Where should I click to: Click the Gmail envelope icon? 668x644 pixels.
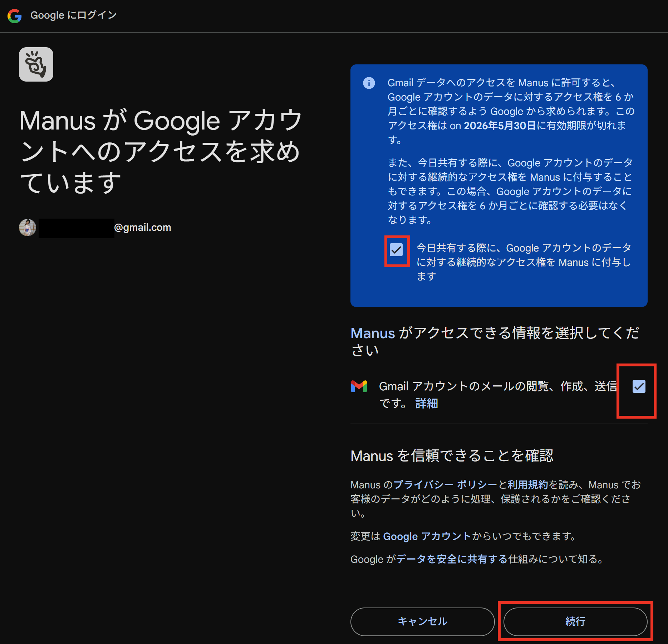point(359,386)
